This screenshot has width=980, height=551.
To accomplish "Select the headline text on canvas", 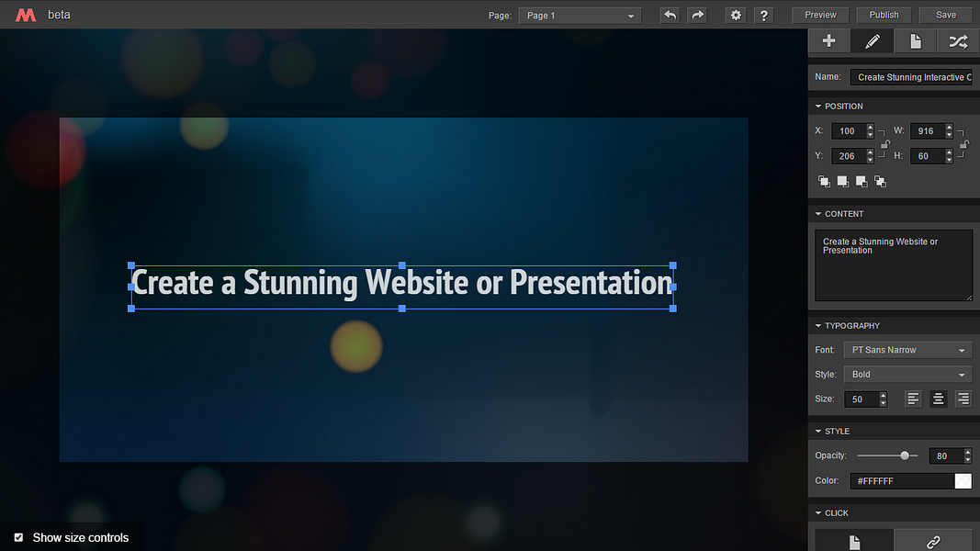I will (x=402, y=283).
